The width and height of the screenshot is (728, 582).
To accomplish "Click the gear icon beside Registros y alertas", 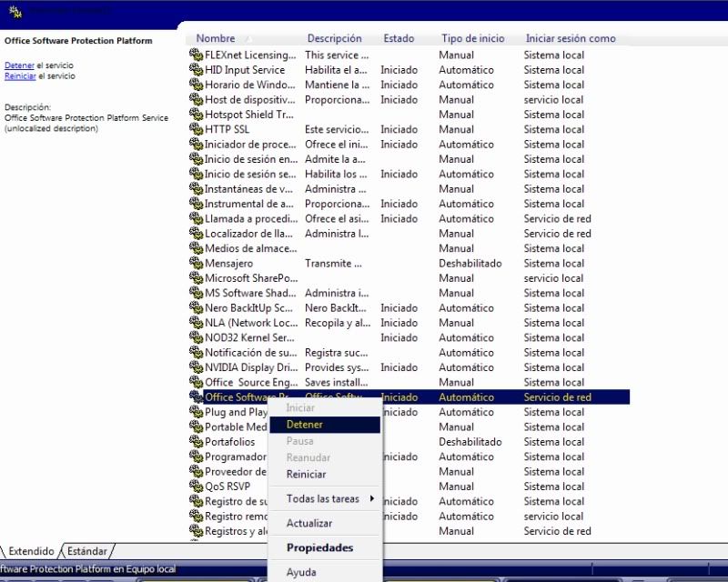I will point(196,530).
